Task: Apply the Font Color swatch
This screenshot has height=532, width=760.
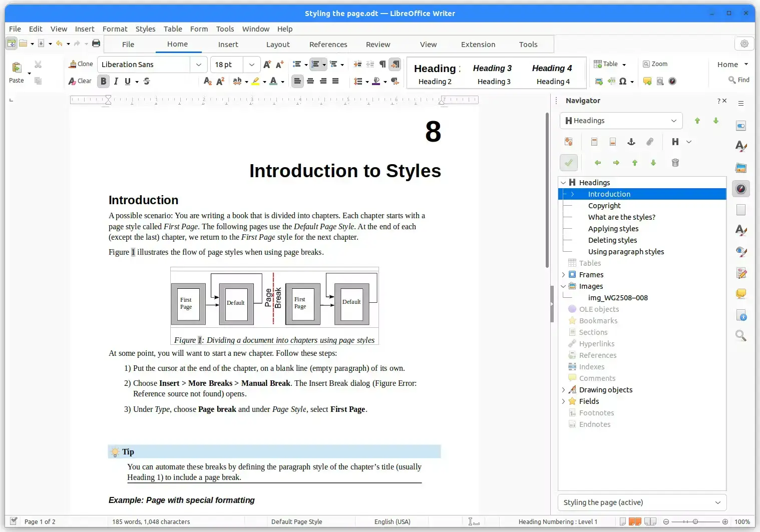Action: click(273, 81)
